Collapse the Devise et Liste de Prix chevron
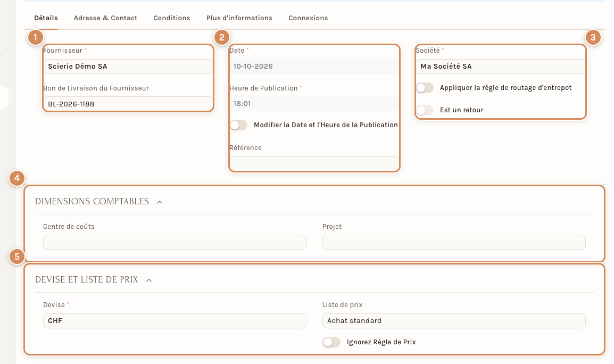The width and height of the screenshot is (614, 364). point(149,280)
